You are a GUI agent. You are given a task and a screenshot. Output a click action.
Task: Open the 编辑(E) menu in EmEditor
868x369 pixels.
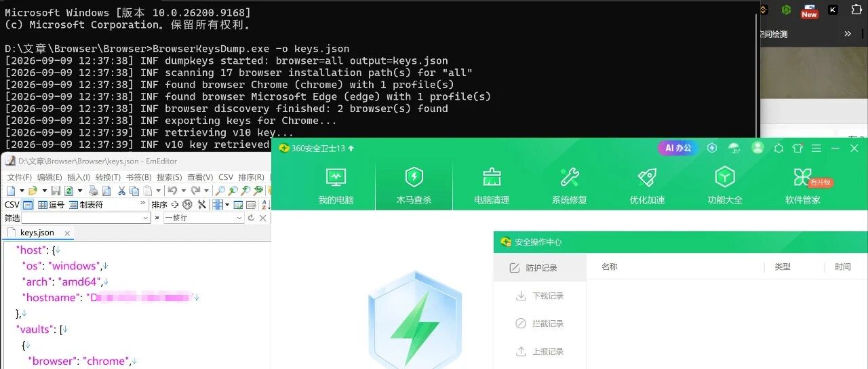click(50, 178)
